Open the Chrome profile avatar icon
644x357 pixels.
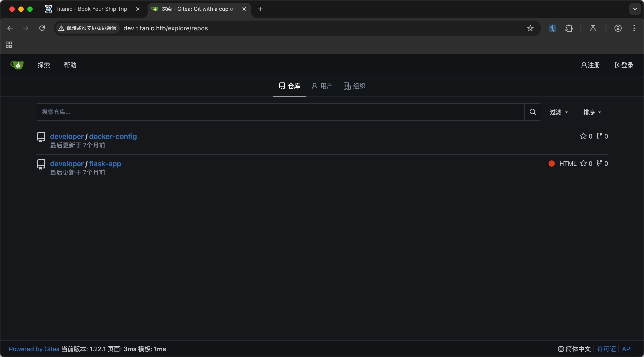618,28
